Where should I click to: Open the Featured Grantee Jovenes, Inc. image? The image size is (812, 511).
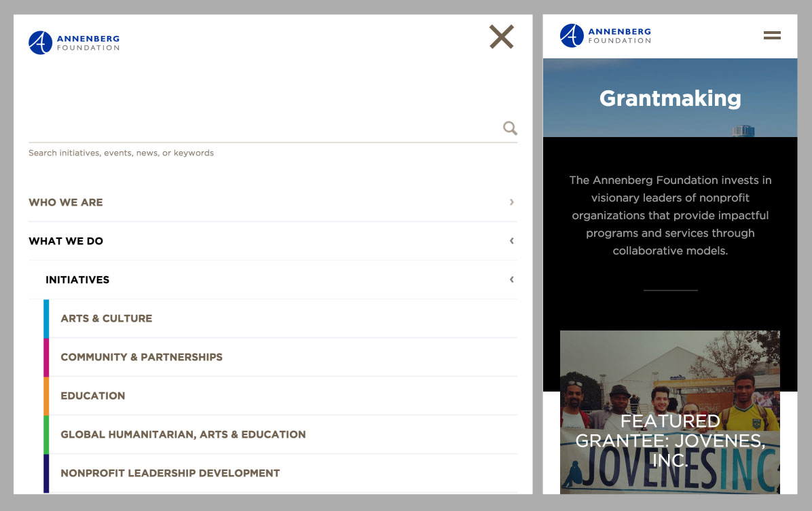tap(669, 412)
